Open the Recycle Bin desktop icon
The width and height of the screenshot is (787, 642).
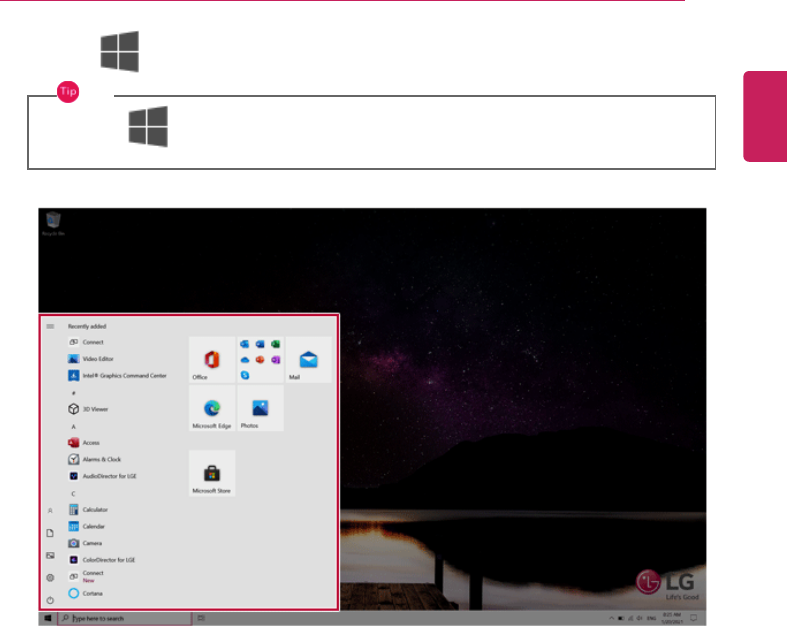click(x=53, y=223)
